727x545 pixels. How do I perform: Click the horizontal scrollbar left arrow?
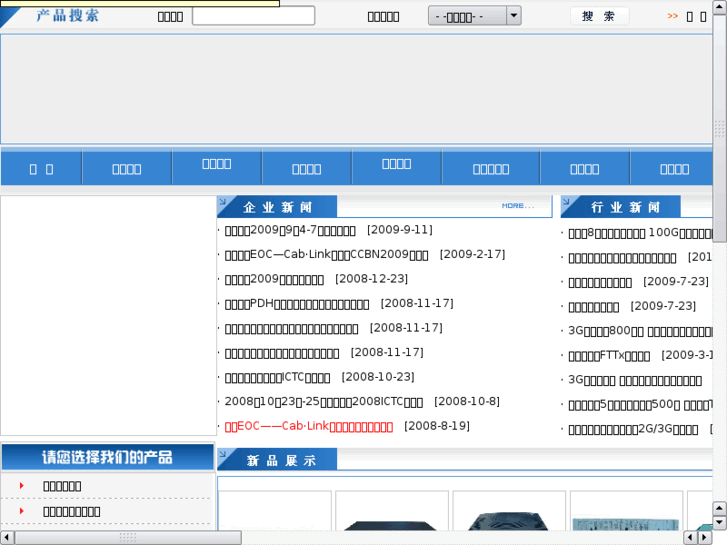pos(6,538)
